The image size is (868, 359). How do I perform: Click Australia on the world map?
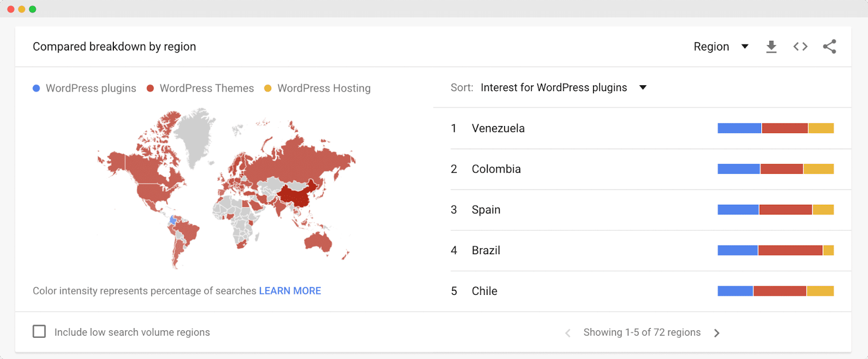tap(318, 243)
